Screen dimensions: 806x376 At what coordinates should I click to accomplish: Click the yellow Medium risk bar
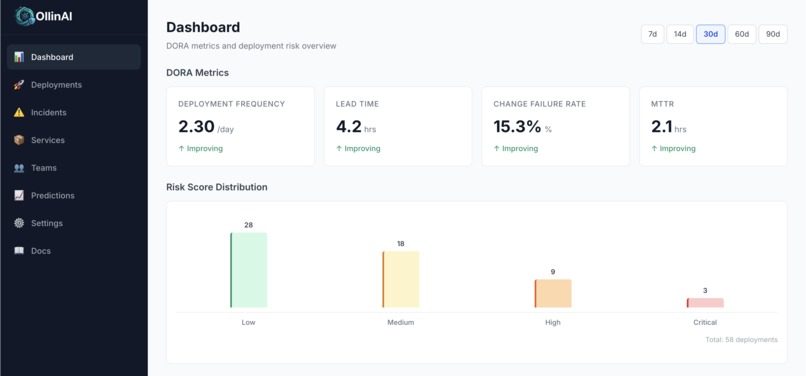click(401, 279)
